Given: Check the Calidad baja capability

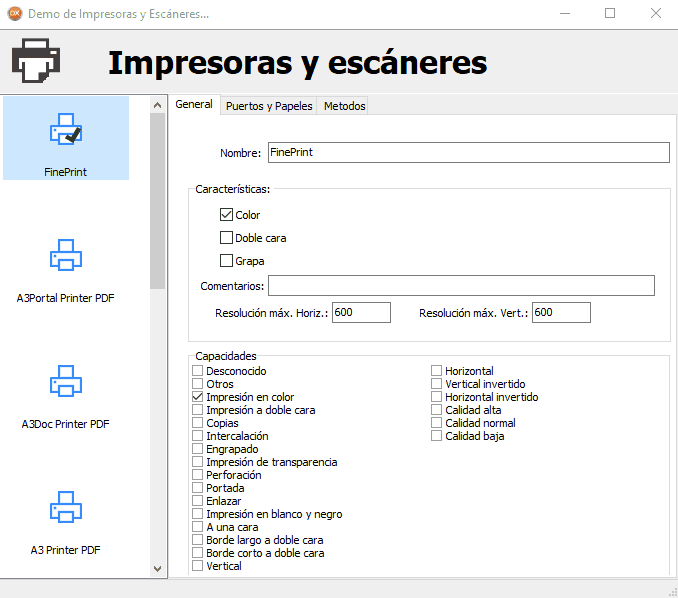Looking at the screenshot, I should [436, 435].
